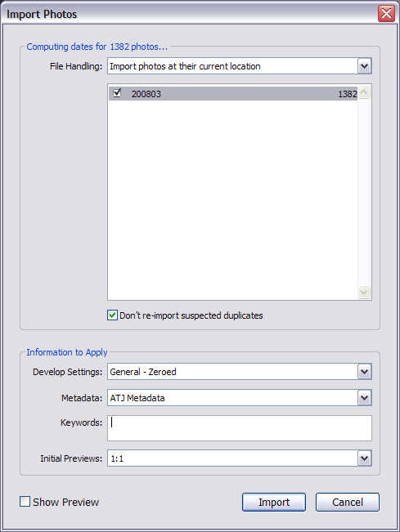Toggle Don't re-import suspected duplicates checkbox
The width and height of the screenshot is (400, 532).
click(112, 315)
